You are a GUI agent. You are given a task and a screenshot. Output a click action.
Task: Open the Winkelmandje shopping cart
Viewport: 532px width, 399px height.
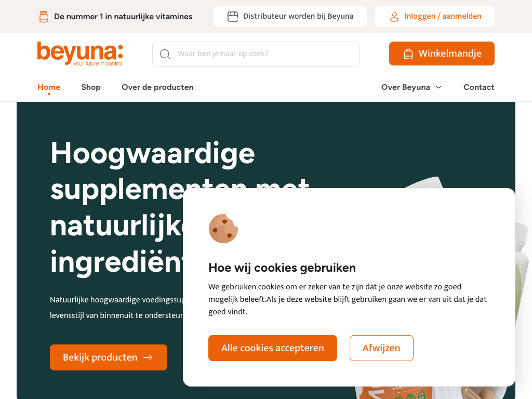point(442,54)
